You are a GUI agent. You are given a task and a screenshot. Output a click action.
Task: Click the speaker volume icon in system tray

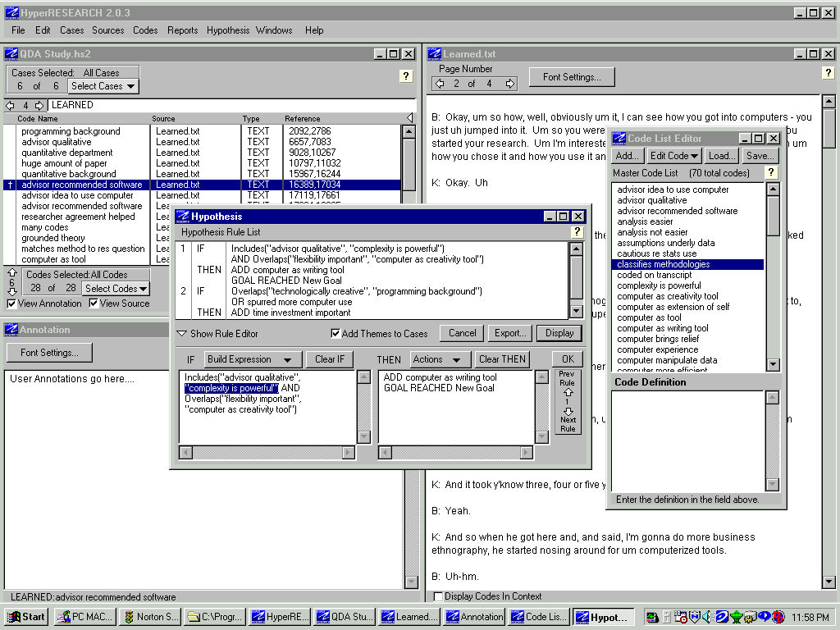point(706,617)
